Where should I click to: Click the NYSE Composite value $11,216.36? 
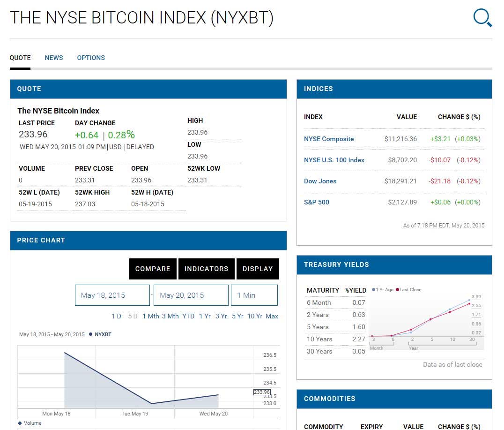[400, 139]
